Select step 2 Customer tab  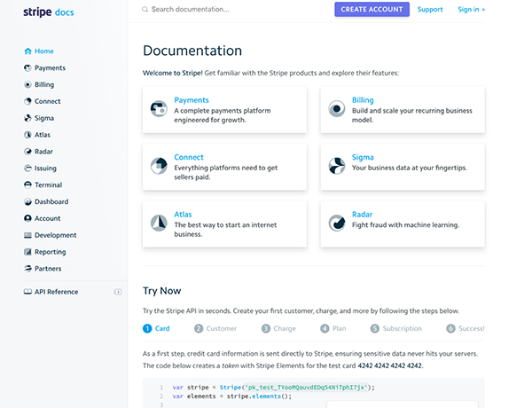(215, 328)
